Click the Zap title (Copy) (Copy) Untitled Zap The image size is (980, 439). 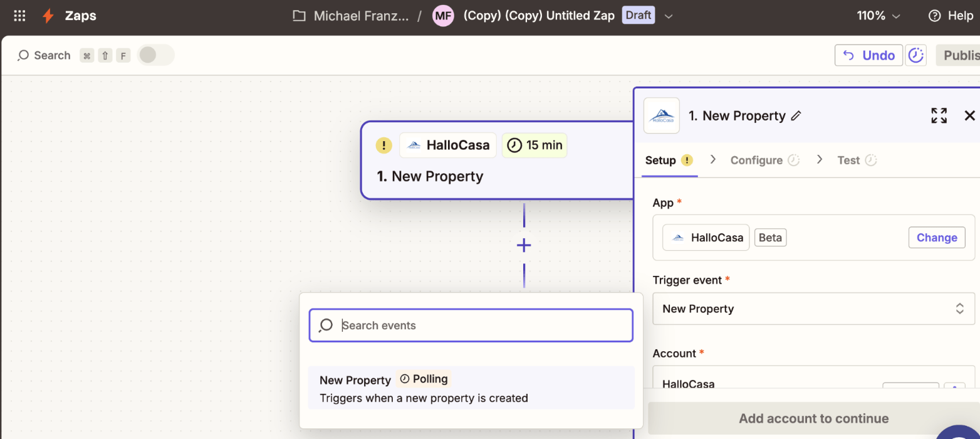pyautogui.click(x=539, y=16)
